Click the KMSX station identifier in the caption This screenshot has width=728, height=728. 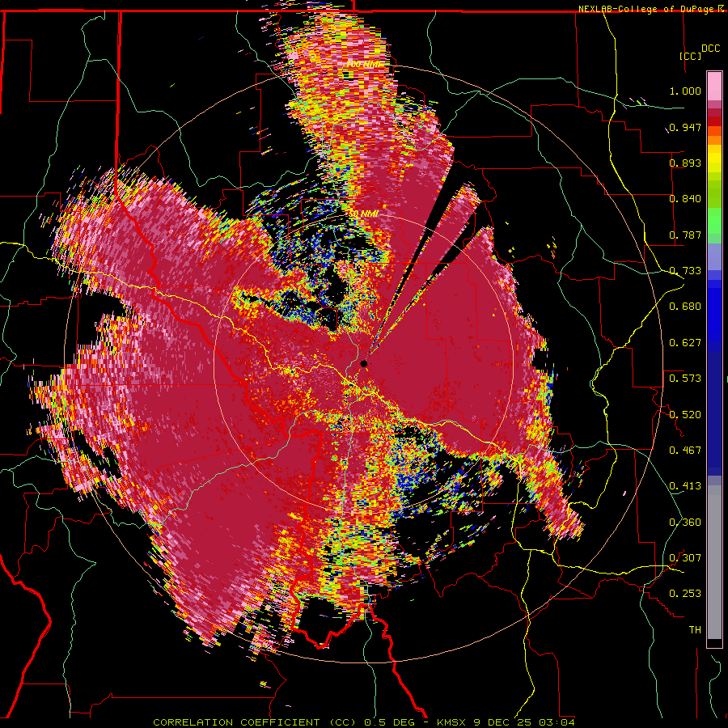pos(453,722)
